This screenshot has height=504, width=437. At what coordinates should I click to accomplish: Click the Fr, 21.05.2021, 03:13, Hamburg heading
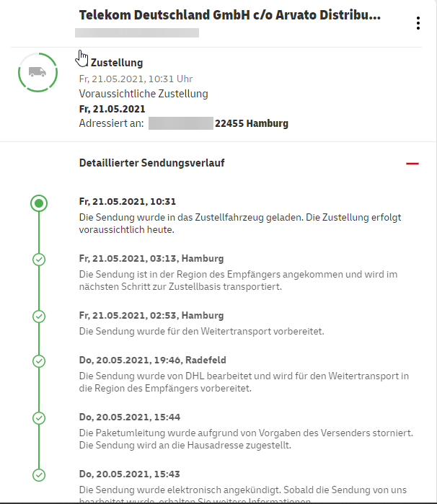point(151,258)
